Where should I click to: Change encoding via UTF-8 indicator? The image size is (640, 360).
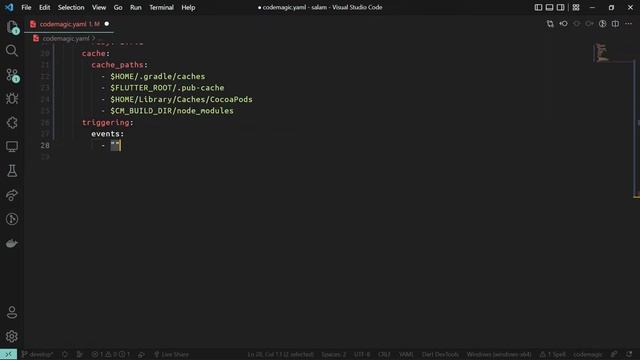pos(362,354)
